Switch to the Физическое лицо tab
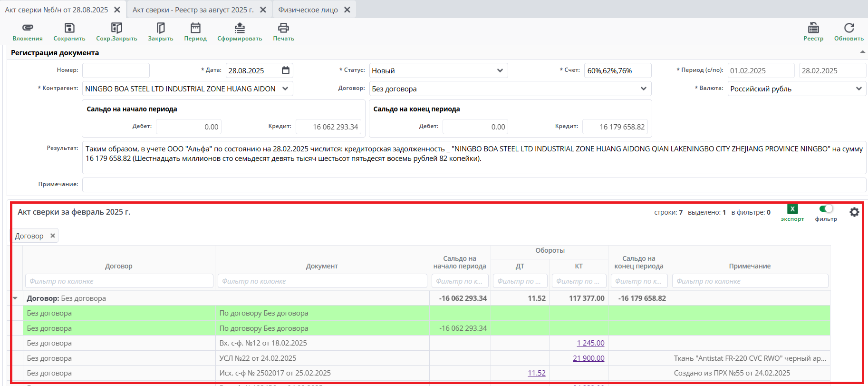The width and height of the screenshot is (868, 386). click(308, 10)
